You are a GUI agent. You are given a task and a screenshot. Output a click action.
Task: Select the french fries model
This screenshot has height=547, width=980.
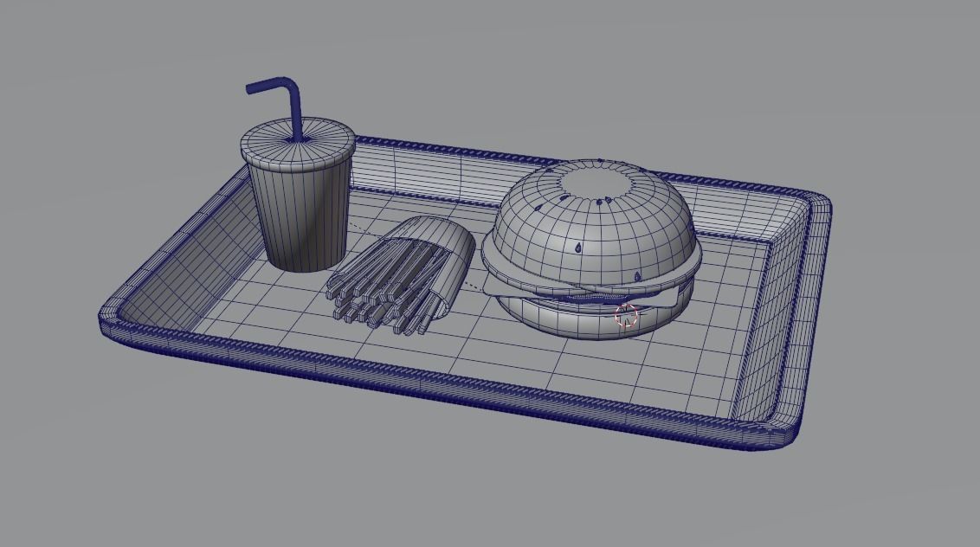[x=400, y=275]
